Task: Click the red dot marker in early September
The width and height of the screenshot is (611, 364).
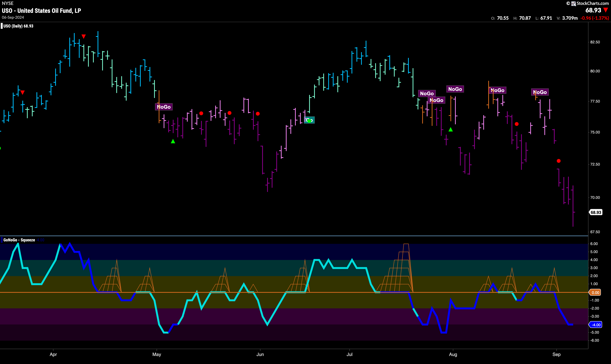Action: pos(558,161)
